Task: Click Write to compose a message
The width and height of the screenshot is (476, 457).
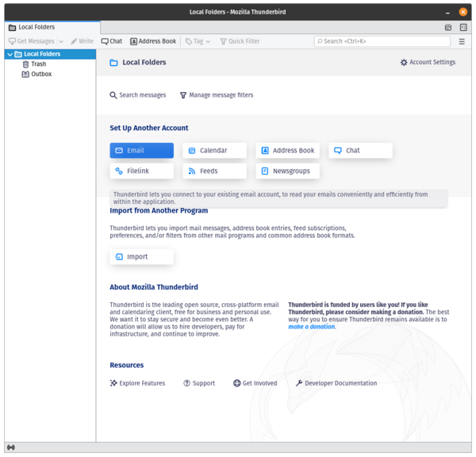Action: pyautogui.click(x=83, y=41)
